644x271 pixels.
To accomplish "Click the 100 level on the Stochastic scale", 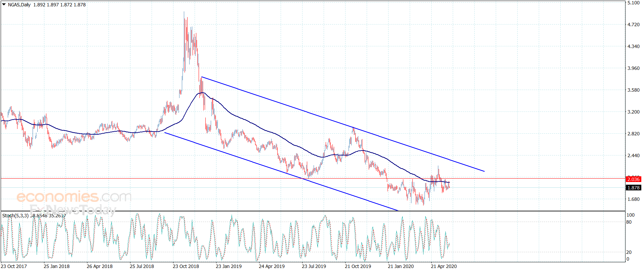I will pyautogui.click(x=631, y=215).
